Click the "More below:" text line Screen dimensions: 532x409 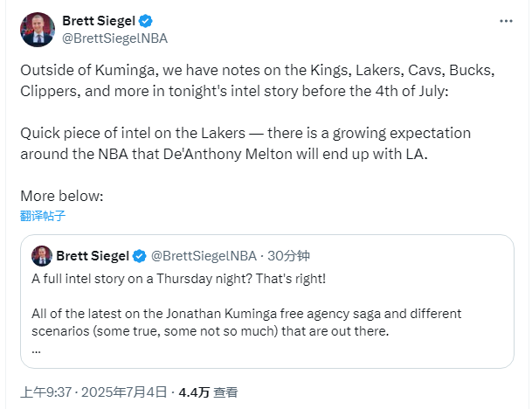61,196
